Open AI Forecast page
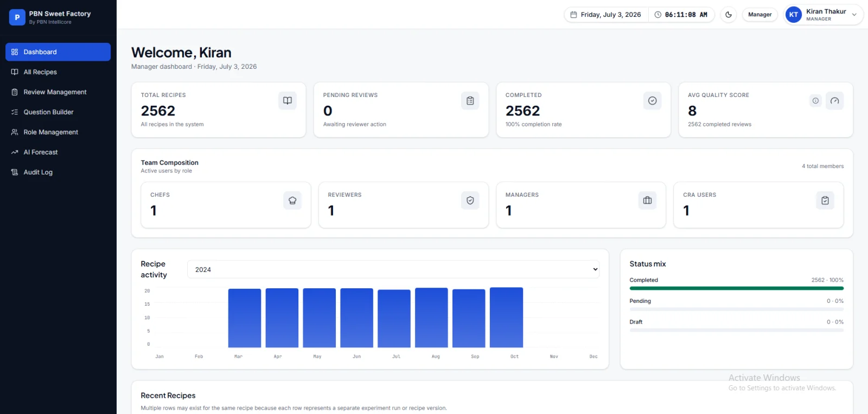Image resolution: width=868 pixels, height=414 pixels. pyautogui.click(x=58, y=152)
